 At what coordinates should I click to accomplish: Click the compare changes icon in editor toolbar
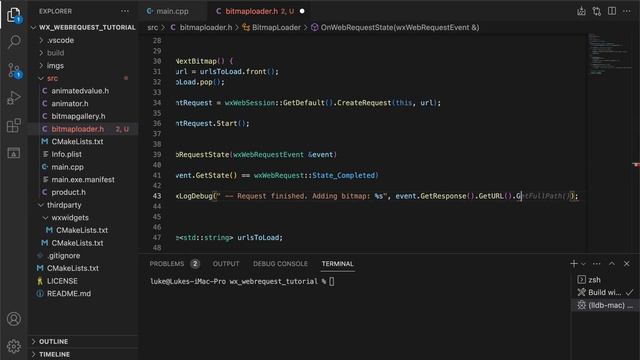[x=596, y=11]
